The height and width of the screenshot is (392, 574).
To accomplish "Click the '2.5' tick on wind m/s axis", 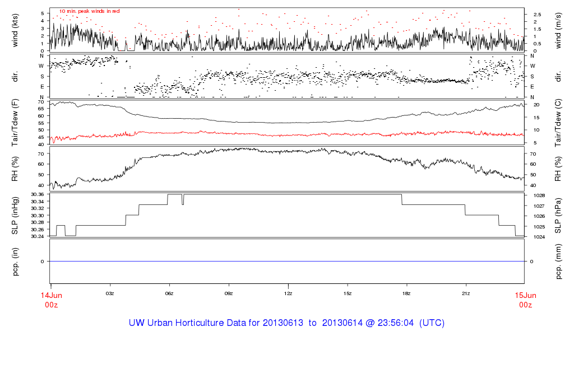I will 538,15.
